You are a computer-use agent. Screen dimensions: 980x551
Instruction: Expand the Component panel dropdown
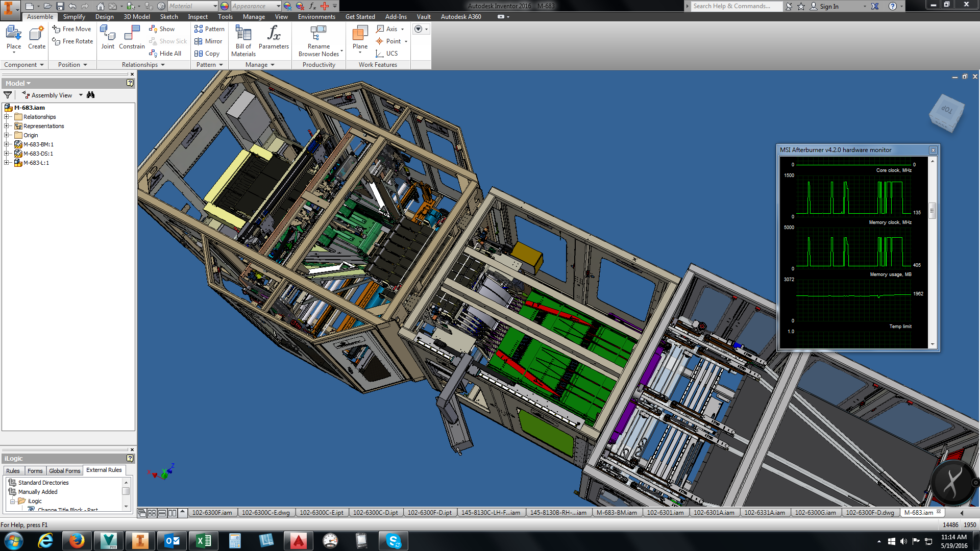coord(23,65)
